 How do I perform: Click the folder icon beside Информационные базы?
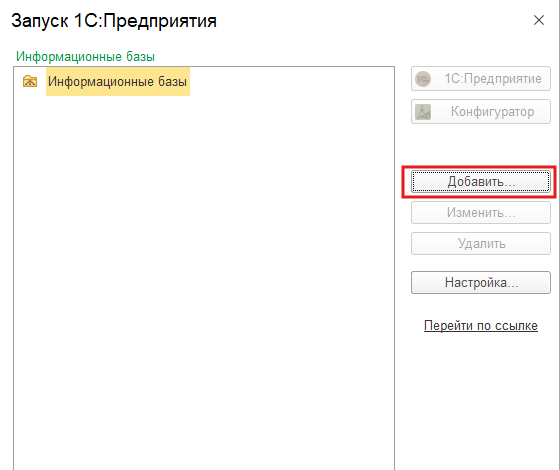click(30, 81)
